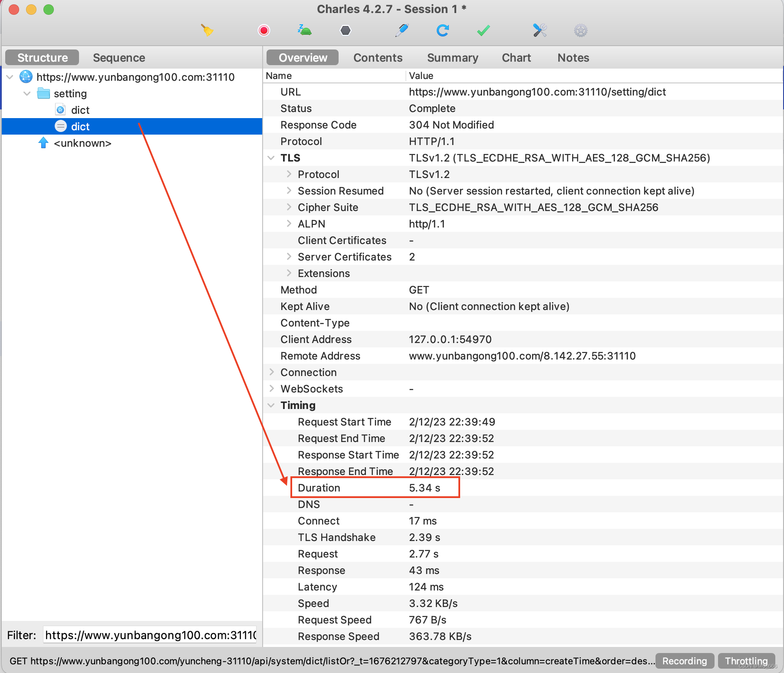Open the Notes tab

tap(573, 58)
